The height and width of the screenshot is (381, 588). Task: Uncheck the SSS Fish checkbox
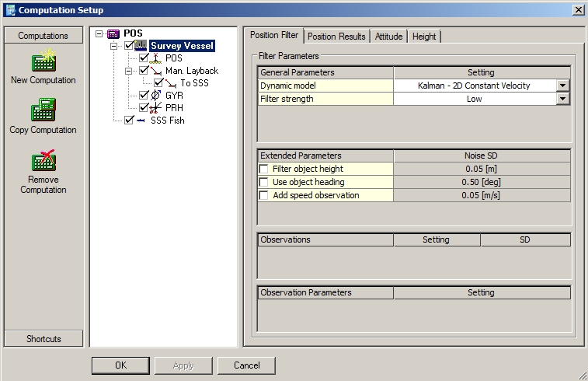[129, 120]
